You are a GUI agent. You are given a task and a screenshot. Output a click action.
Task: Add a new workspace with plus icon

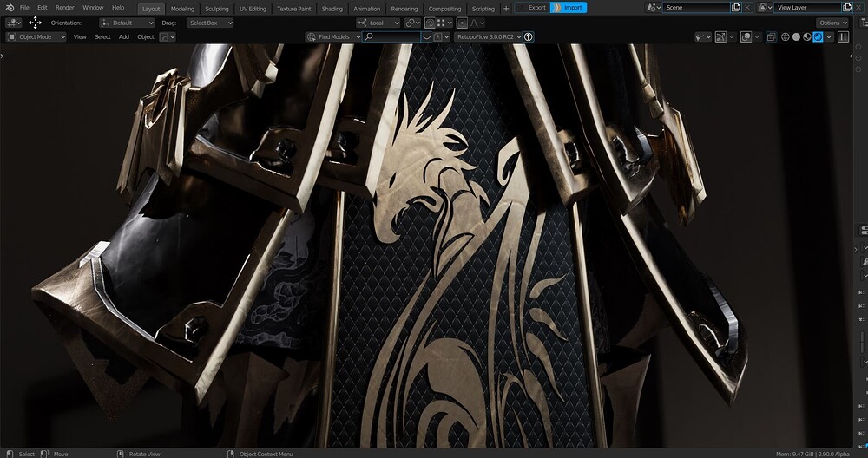click(x=506, y=9)
